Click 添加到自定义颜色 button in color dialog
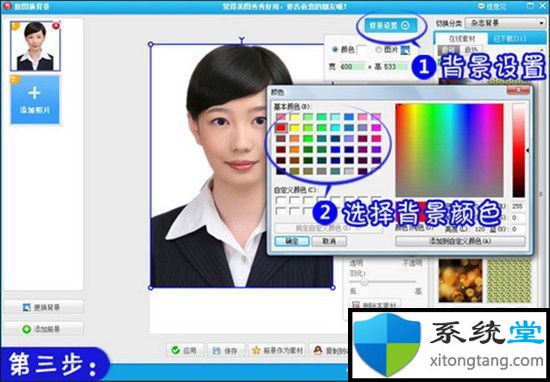Image resolution: width=550 pixels, height=382 pixels. tap(460, 241)
